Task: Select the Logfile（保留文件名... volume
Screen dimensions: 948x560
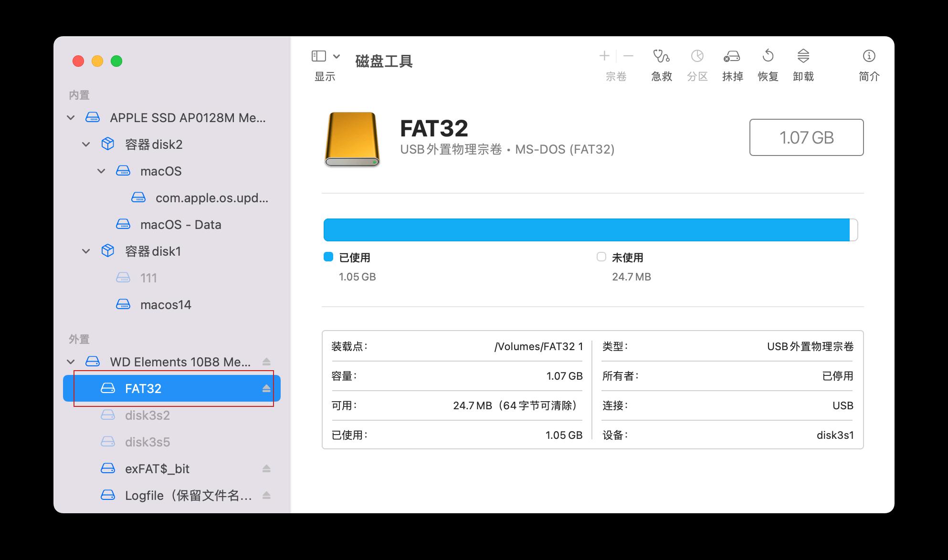Action: 172,496
